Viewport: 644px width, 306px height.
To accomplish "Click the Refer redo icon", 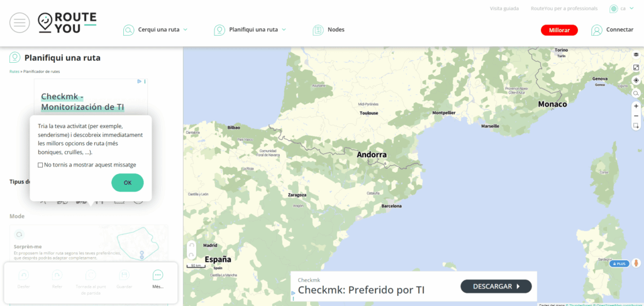I will pyautogui.click(x=57, y=275).
